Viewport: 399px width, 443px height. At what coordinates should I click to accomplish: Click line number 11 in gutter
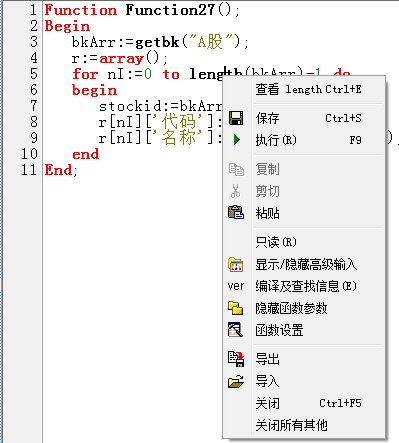[29, 170]
